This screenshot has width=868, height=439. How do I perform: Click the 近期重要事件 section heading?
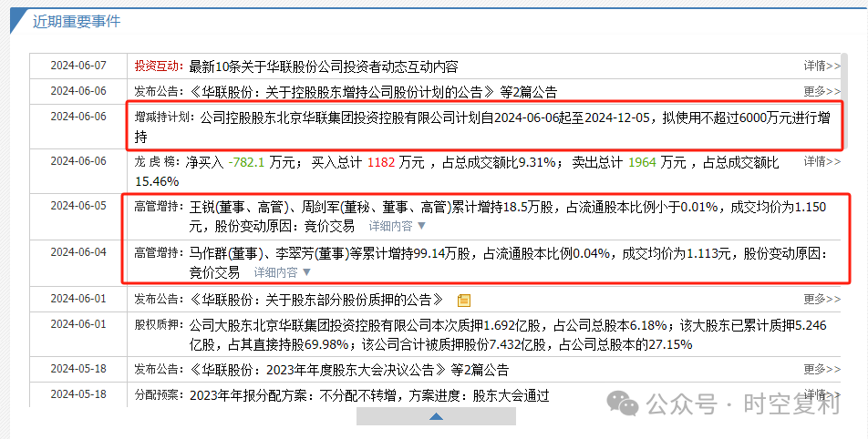click(77, 22)
